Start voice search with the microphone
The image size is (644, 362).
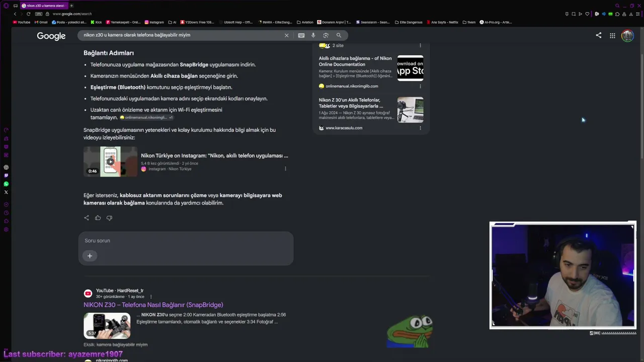point(313,35)
